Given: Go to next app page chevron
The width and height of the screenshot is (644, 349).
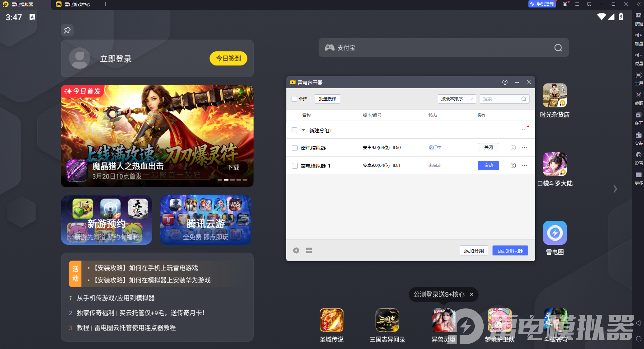Looking at the screenshot, I should point(615,189).
